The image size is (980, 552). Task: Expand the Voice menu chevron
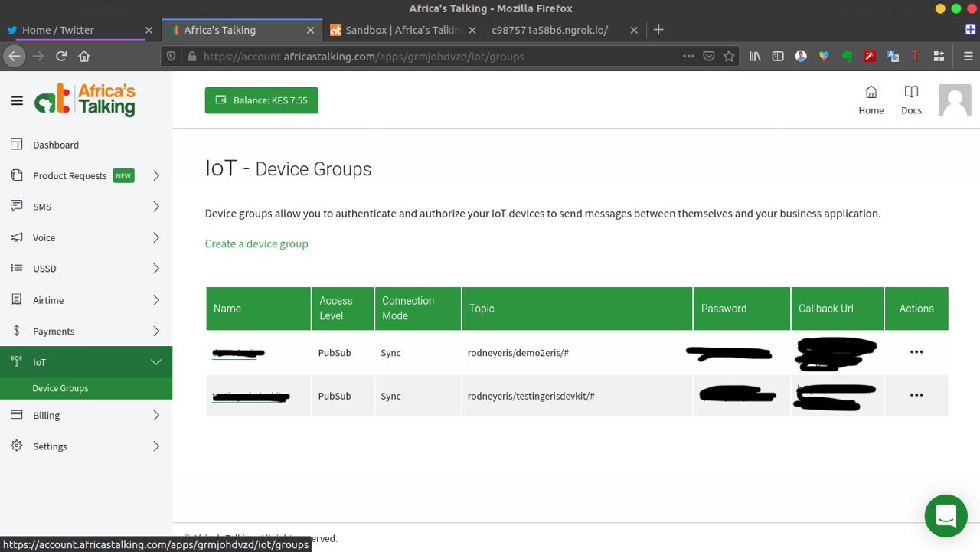pyautogui.click(x=156, y=237)
